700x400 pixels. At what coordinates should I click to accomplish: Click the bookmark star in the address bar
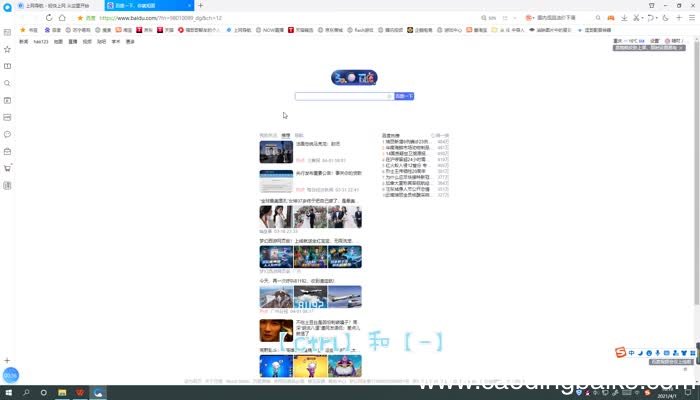tap(80, 18)
